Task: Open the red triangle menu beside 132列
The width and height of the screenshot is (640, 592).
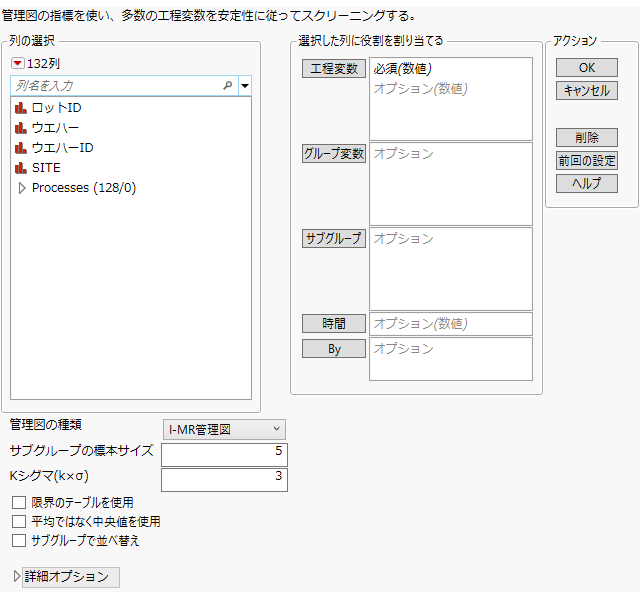Action: pos(17,63)
